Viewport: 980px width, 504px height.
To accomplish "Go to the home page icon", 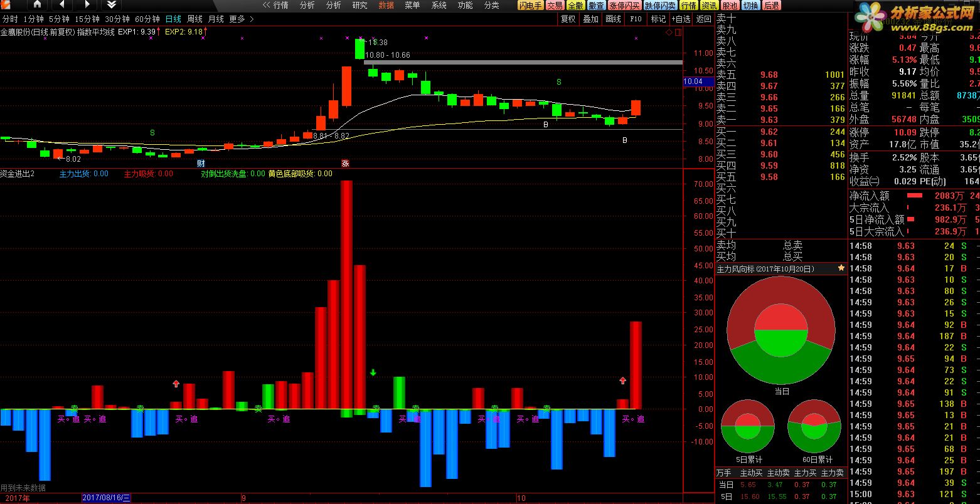I will coord(37,5).
